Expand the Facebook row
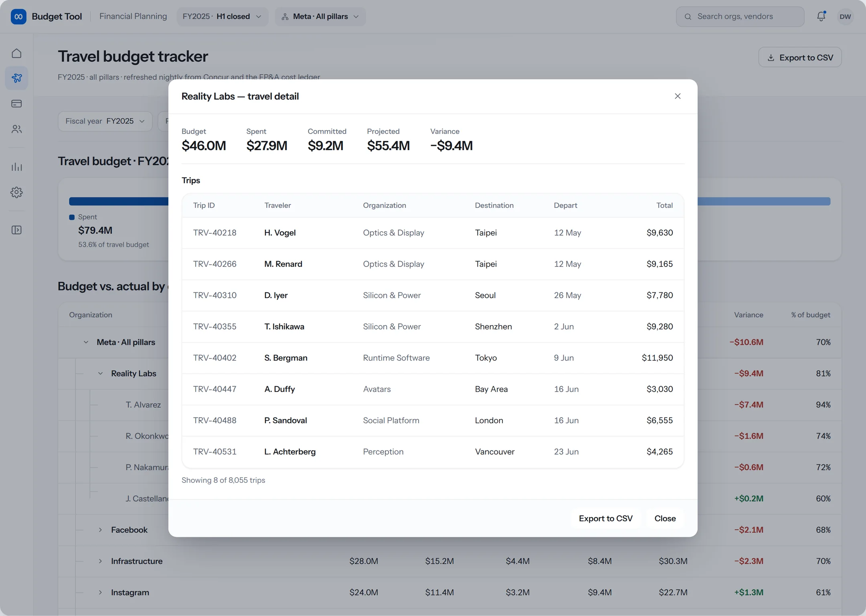 (x=100, y=530)
